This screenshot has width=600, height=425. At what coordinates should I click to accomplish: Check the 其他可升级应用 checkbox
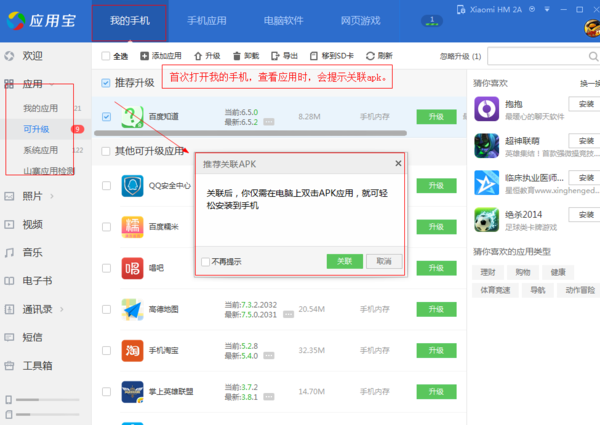(x=106, y=151)
